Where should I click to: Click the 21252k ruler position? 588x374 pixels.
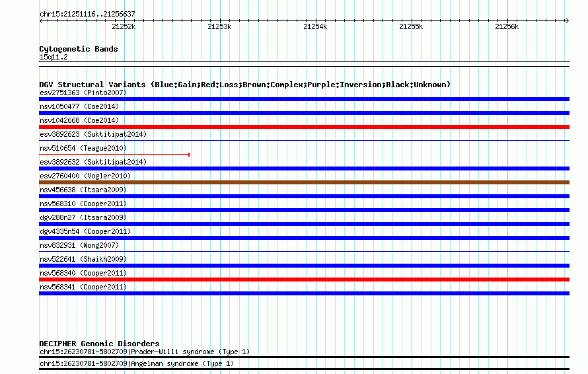[x=124, y=26]
